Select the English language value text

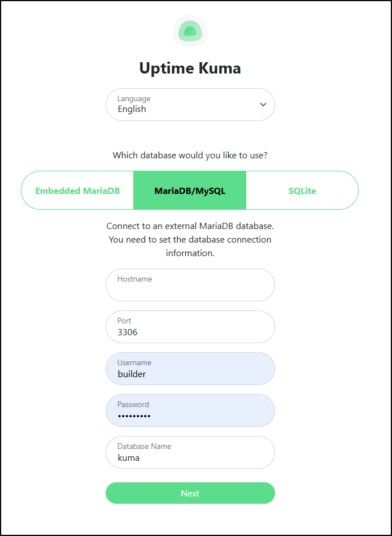132,109
